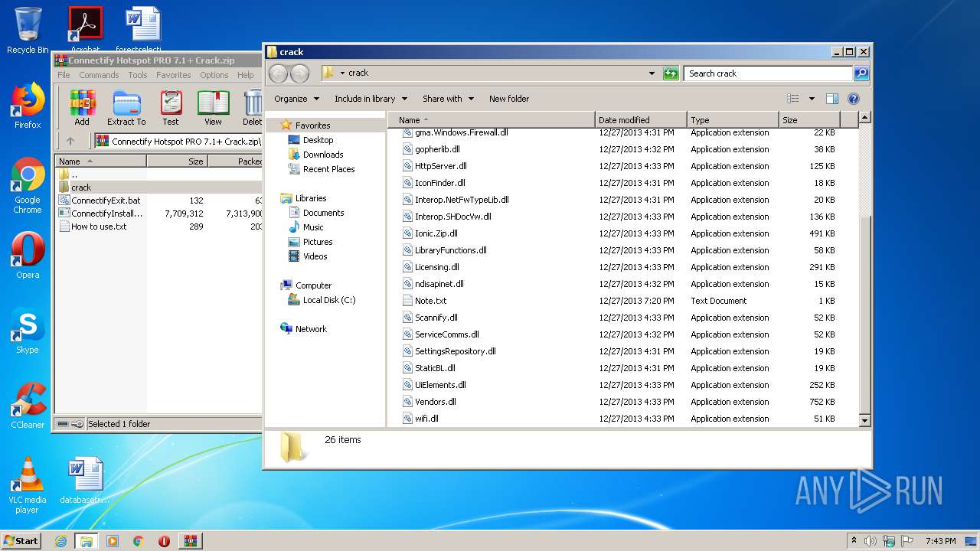Open Google Chrome desktop shortcut

coord(28,186)
